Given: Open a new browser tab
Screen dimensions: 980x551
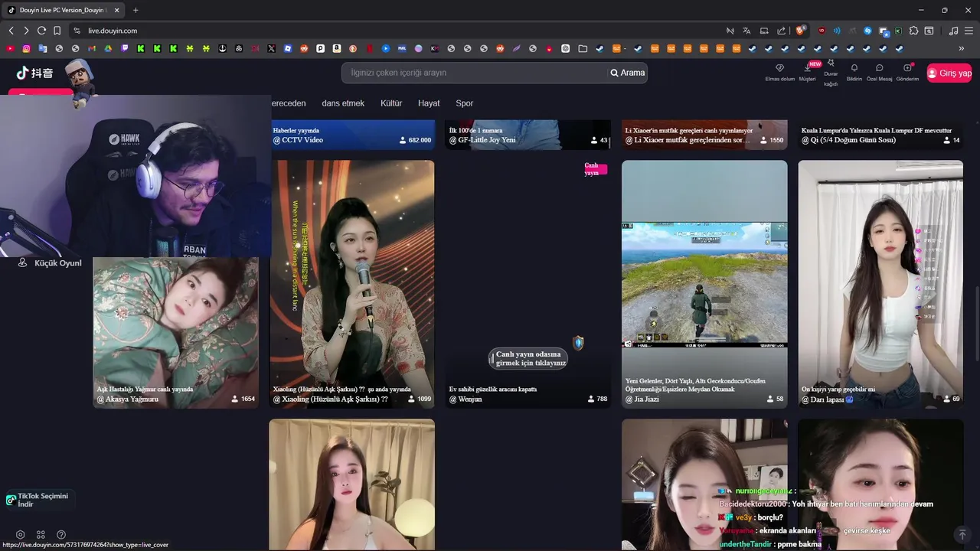Looking at the screenshot, I should (136, 10).
